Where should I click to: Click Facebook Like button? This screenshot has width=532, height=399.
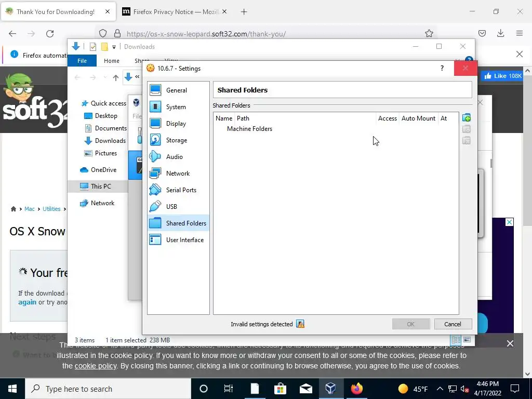(x=503, y=76)
